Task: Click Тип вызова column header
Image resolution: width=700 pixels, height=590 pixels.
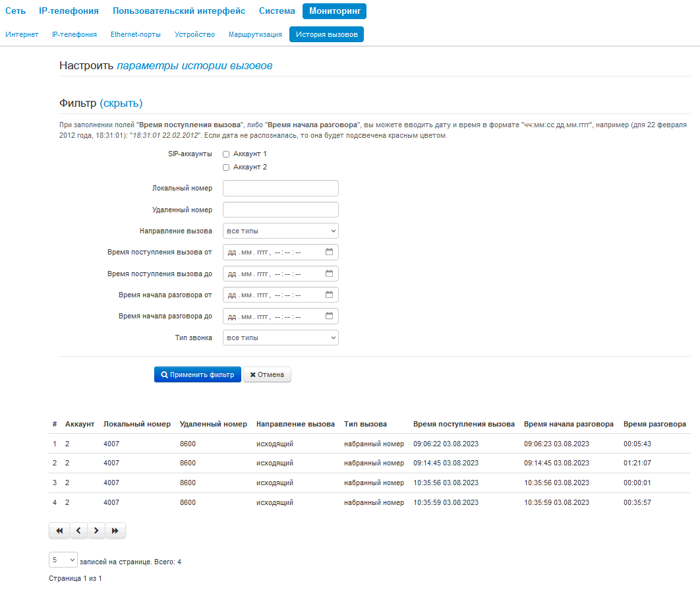Action: pyautogui.click(x=365, y=424)
